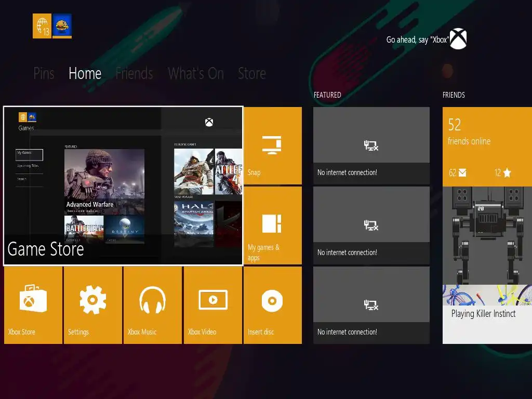Screen dimensions: 532x399
Task: Go to the Friends tab
Action: tap(134, 73)
